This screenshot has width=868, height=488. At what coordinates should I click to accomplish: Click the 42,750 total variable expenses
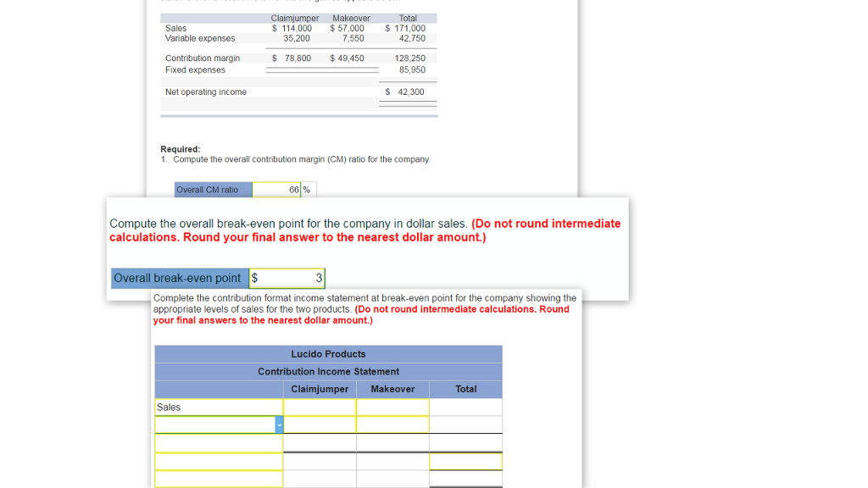(x=413, y=38)
